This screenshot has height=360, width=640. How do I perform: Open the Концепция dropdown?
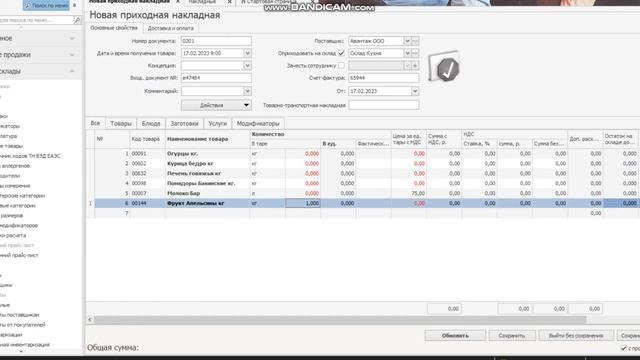pos(247,66)
